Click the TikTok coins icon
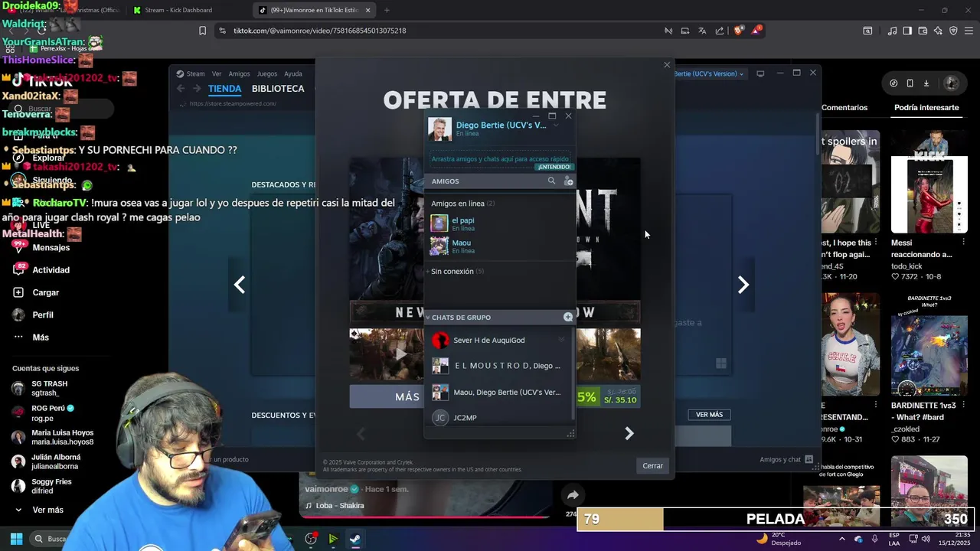Image resolution: width=980 pixels, height=551 pixels. coord(893,83)
